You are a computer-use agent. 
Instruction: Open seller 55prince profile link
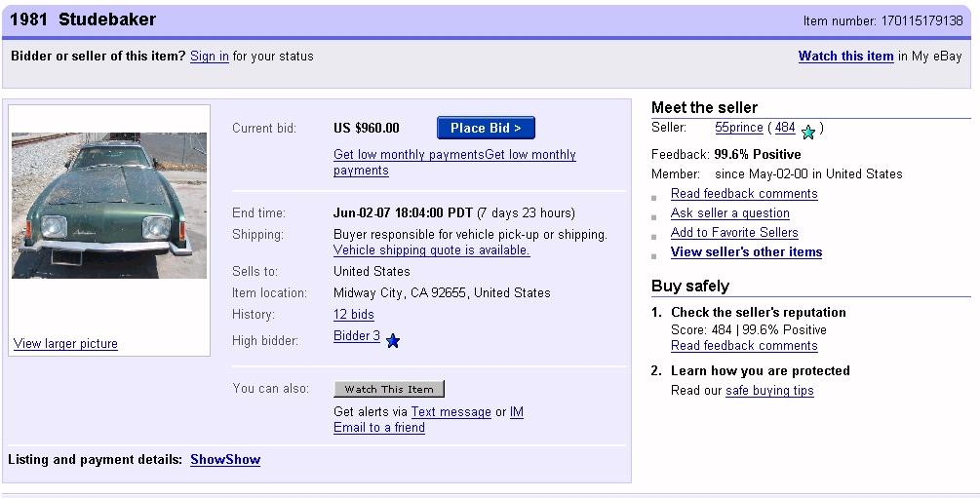click(x=739, y=127)
